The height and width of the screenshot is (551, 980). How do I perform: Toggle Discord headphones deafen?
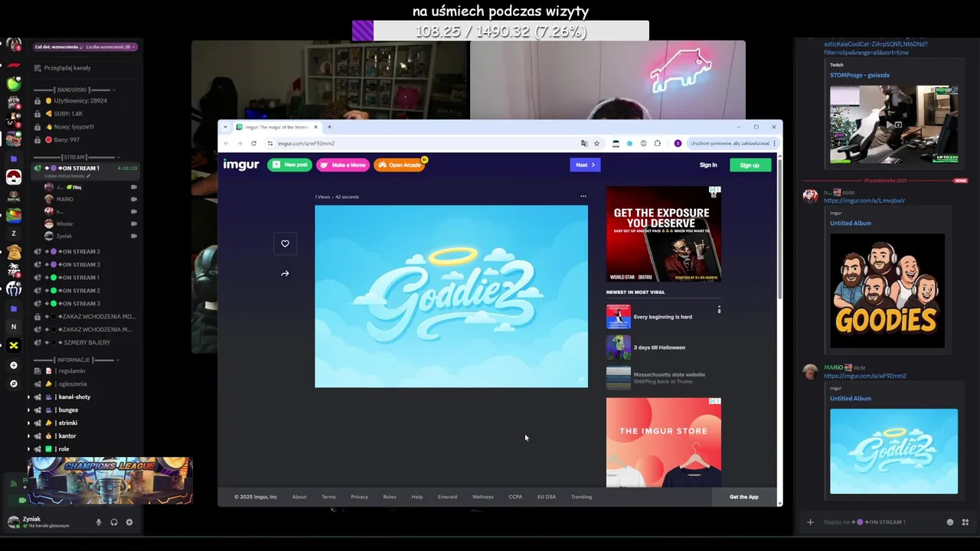(114, 522)
